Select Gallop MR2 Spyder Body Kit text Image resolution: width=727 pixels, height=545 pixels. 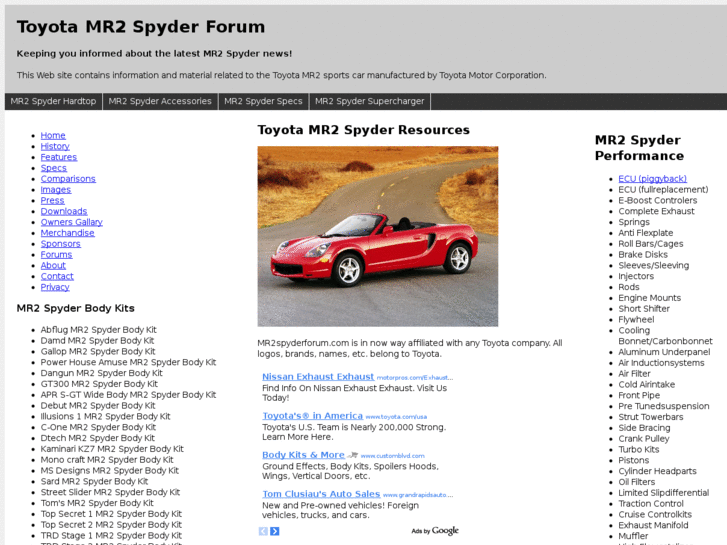click(98, 352)
